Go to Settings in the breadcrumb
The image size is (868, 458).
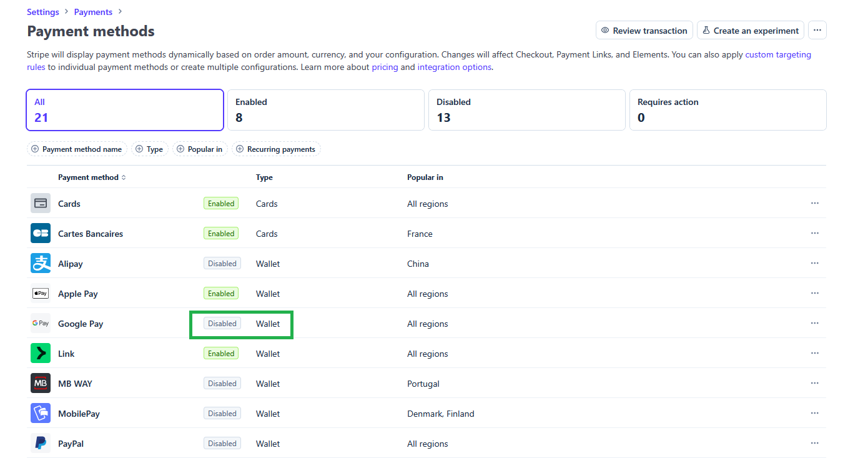pos(43,12)
